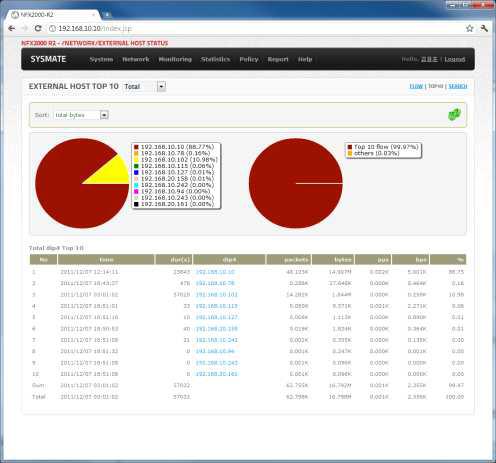The width and height of the screenshot is (496, 463).
Task: Click the bytes column header
Action: pyautogui.click(x=333, y=259)
